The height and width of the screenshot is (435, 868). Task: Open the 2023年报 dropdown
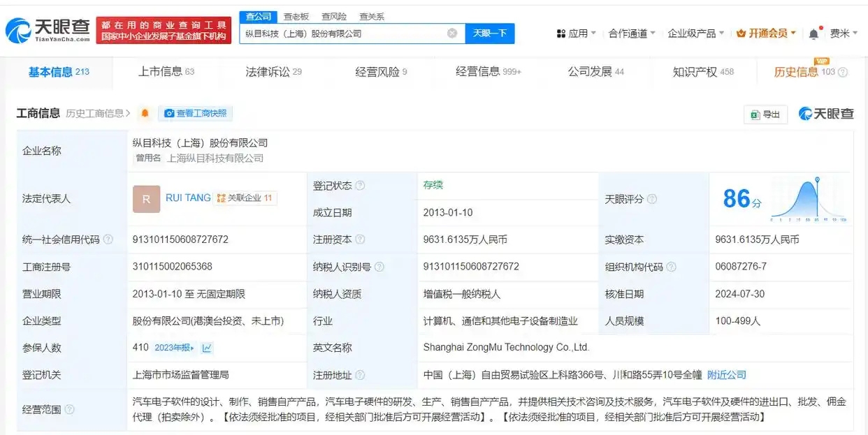click(x=174, y=348)
